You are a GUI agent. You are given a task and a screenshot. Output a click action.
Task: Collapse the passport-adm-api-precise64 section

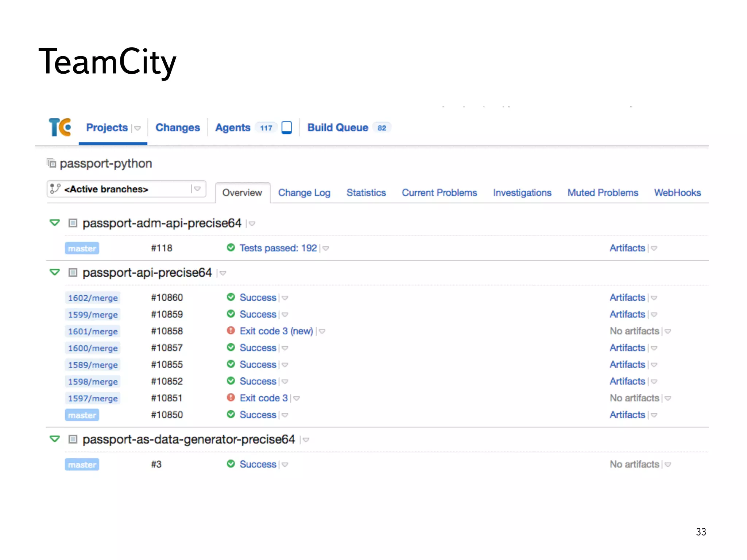pyautogui.click(x=55, y=222)
